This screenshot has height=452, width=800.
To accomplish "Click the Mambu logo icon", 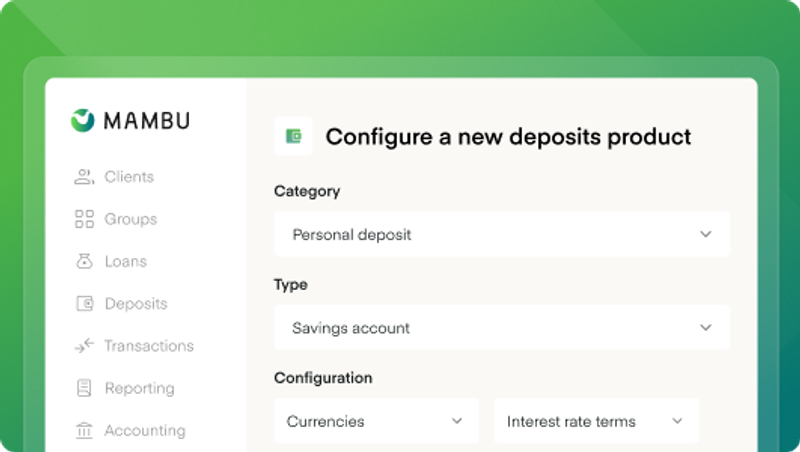I will 83,121.
